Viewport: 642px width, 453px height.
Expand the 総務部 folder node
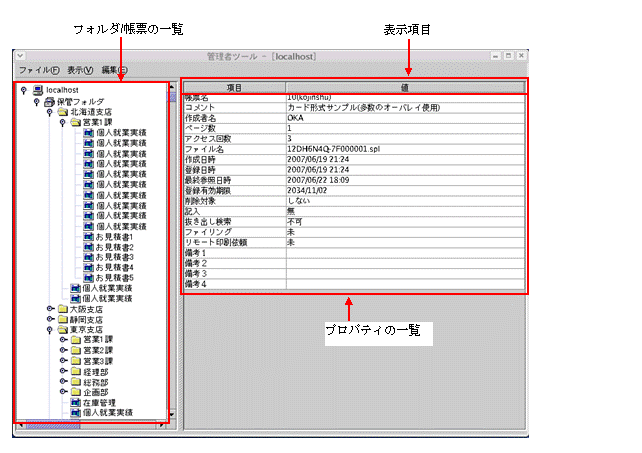pos(63,381)
